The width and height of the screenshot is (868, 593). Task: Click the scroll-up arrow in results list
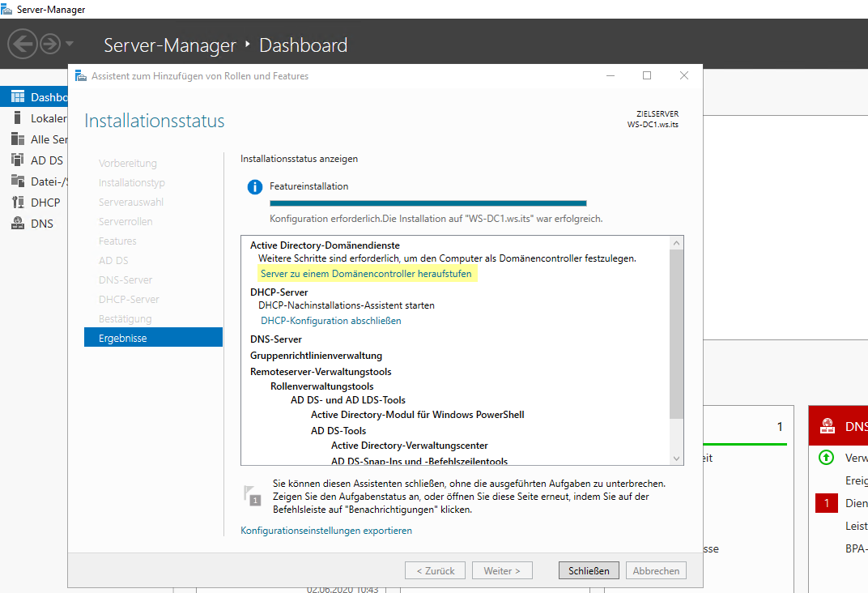(x=676, y=243)
